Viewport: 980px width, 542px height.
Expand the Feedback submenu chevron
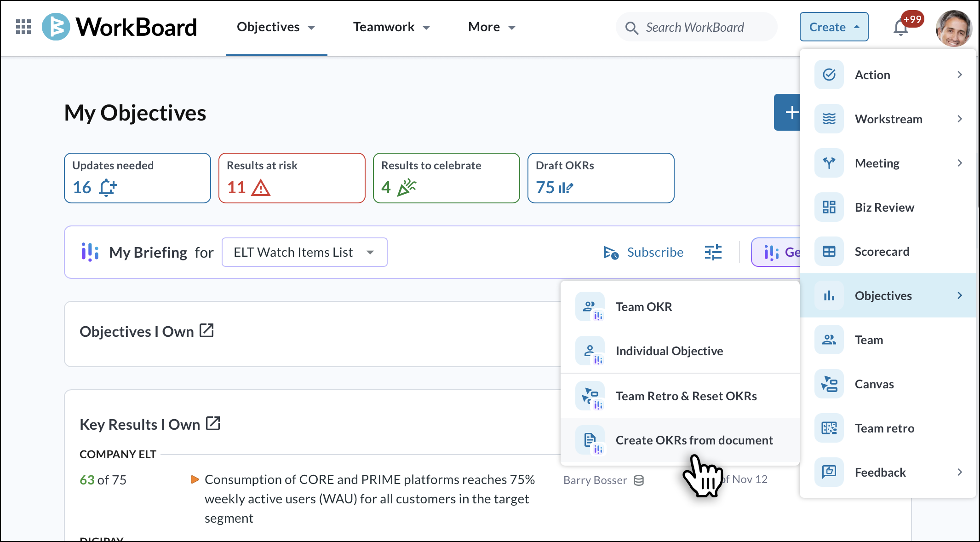pyautogui.click(x=960, y=472)
